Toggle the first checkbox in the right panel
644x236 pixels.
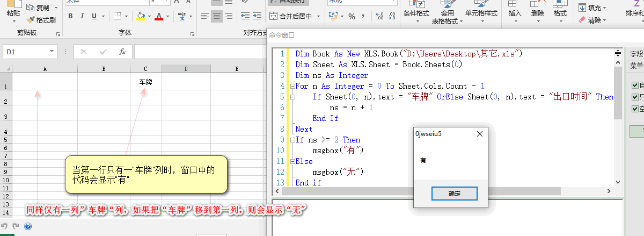coord(635,85)
